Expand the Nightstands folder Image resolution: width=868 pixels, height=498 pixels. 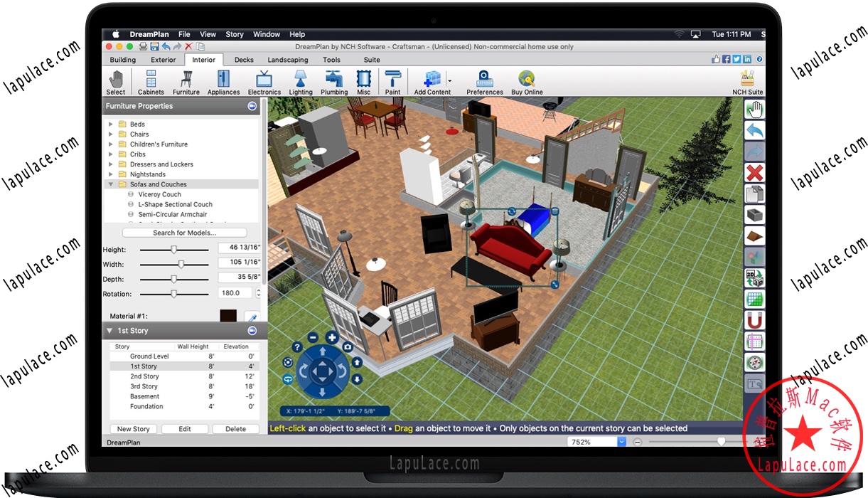(x=111, y=174)
